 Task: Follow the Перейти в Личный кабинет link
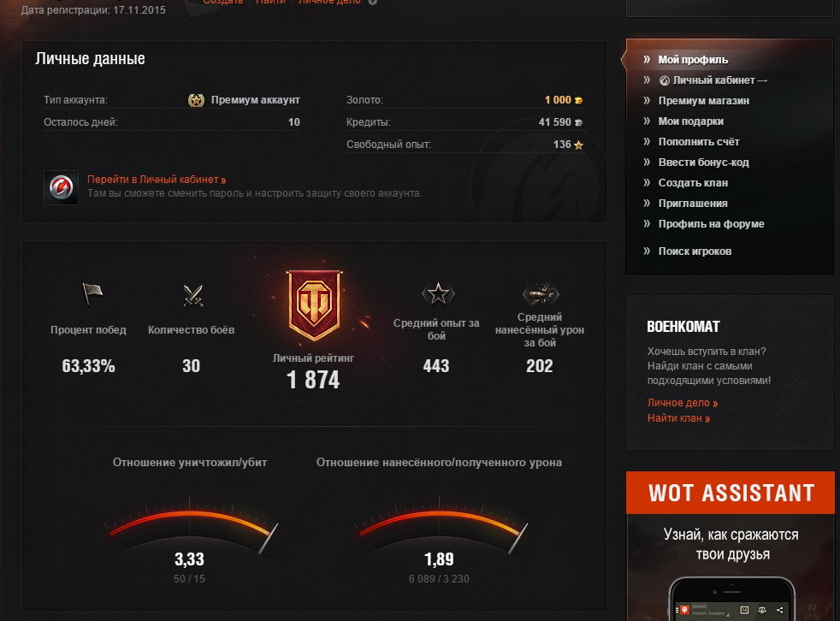157,180
